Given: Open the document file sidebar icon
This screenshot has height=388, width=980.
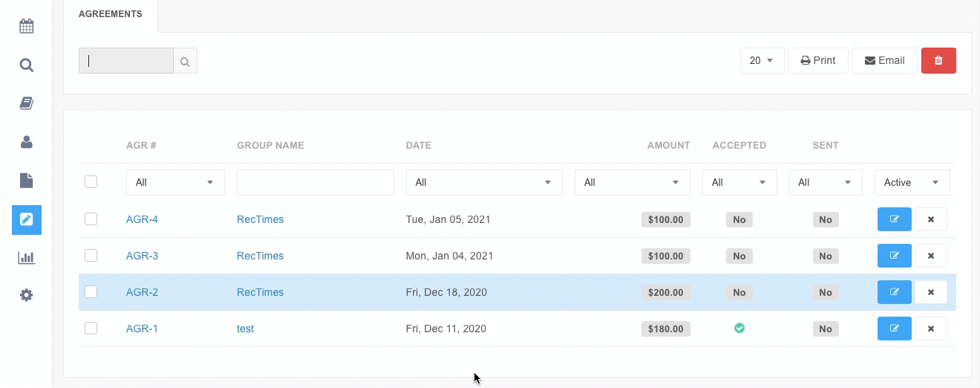Looking at the screenshot, I should point(27,181).
